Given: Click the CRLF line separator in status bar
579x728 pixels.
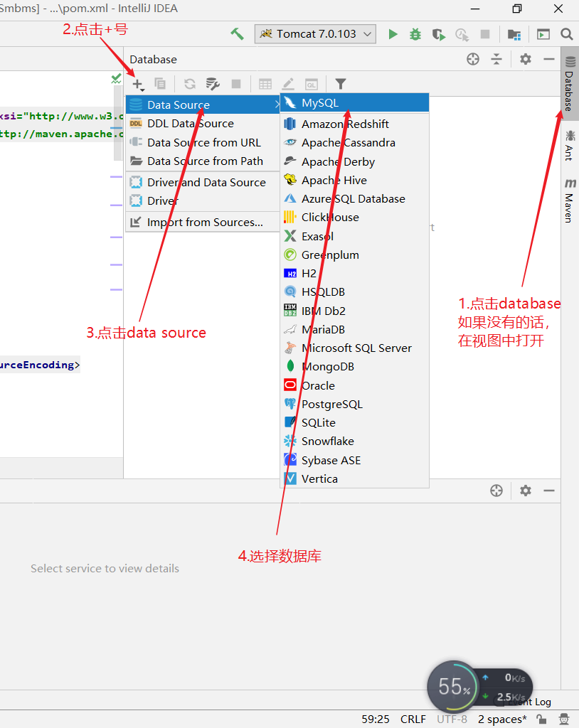Looking at the screenshot, I should [413, 719].
